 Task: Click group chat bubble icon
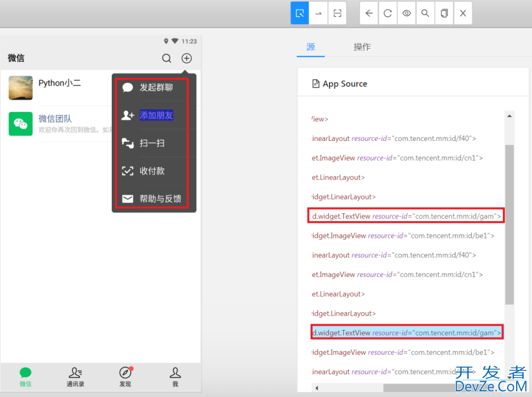point(128,88)
